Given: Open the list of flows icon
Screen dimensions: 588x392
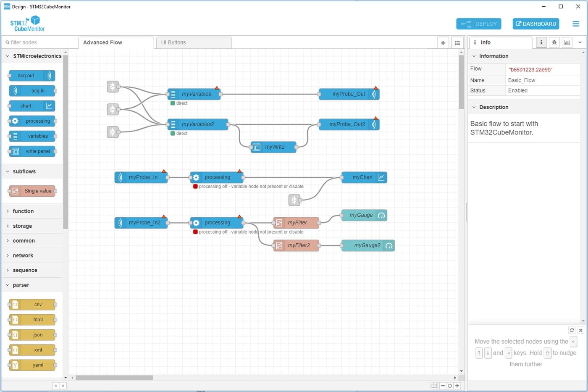Looking at the screenshot, I should pos(457,43).
